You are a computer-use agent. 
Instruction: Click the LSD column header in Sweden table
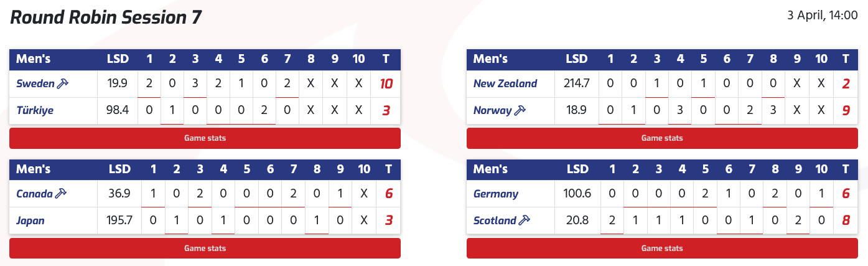[x=118, y=59]
